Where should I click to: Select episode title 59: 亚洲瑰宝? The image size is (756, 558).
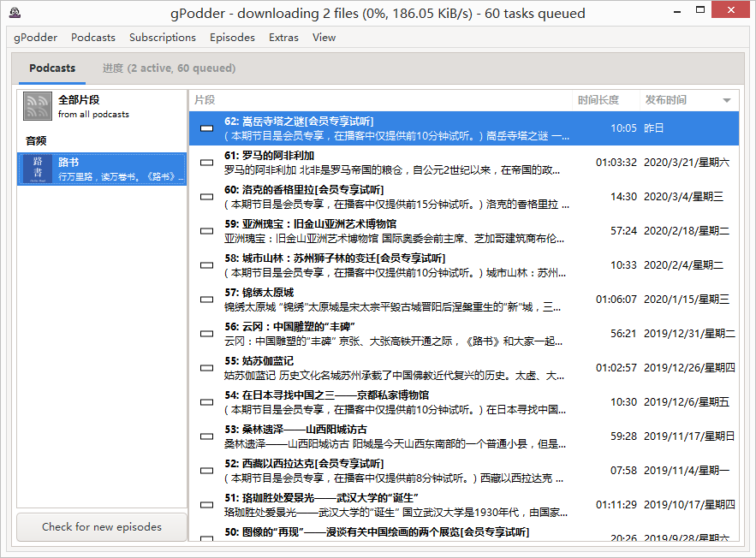coord(311,224)
